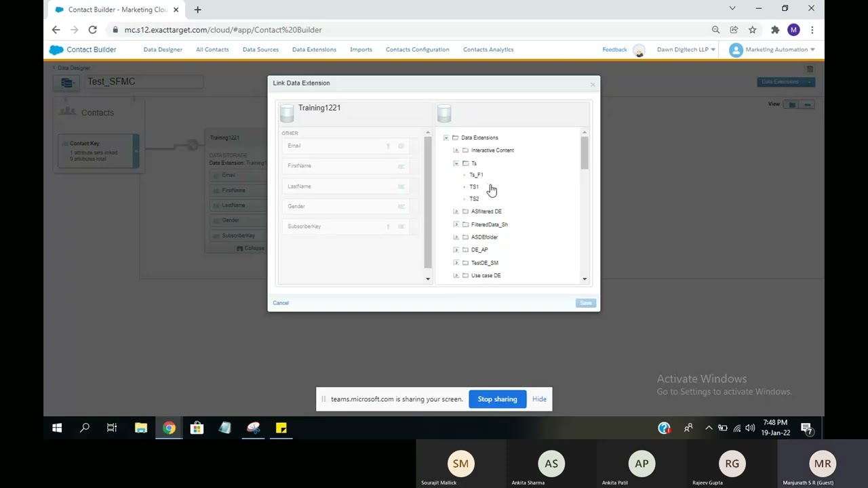Select the Use case DE folder name
Image resolution: width=868 pixels, height=488 pixels.
click(486, 276)
